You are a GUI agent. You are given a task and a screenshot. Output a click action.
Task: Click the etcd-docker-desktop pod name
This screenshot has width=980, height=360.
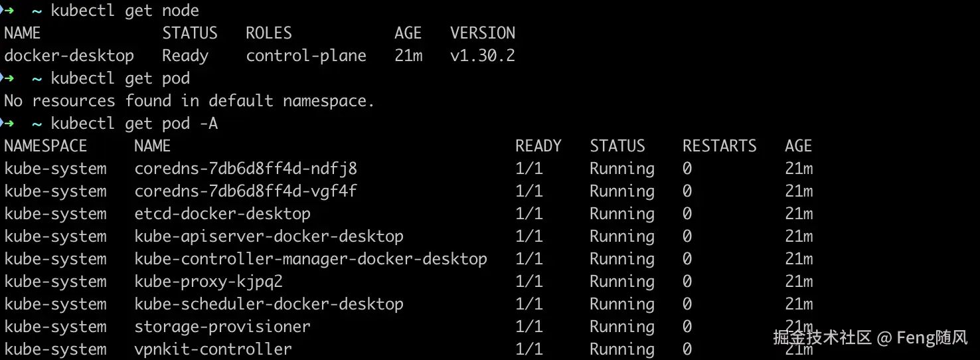(x=222, y=214)
